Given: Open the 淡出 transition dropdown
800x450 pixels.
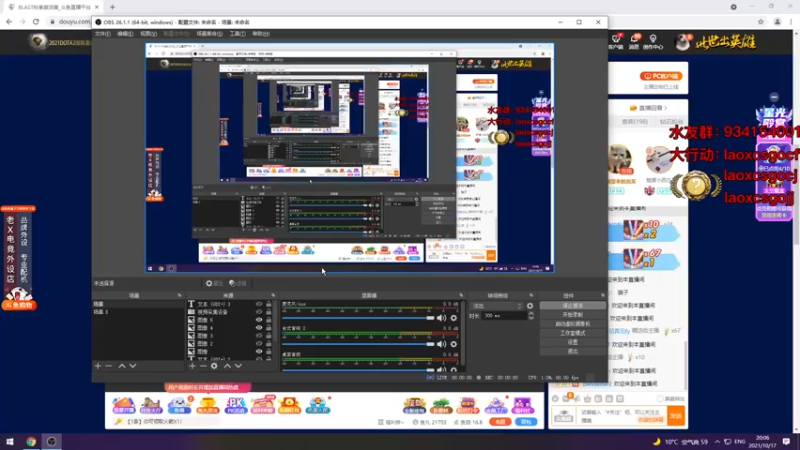Looking at the screenshot, I should click(x=497, y=306).
